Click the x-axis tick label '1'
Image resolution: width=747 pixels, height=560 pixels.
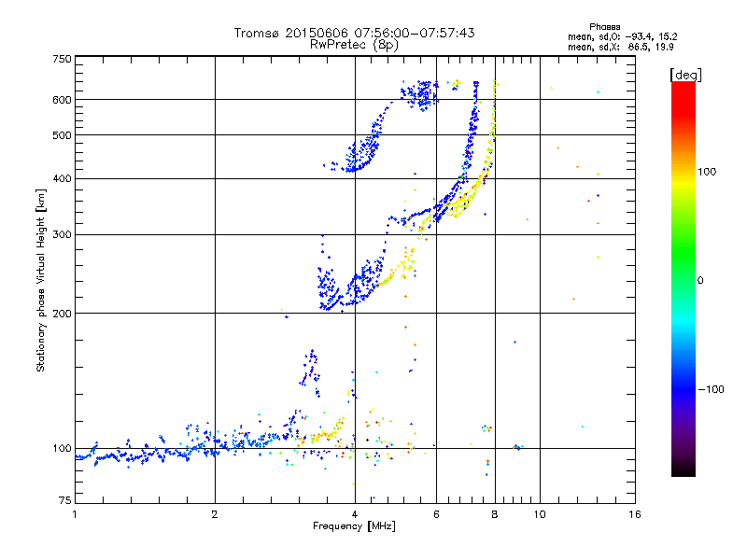tap(75, 514)
